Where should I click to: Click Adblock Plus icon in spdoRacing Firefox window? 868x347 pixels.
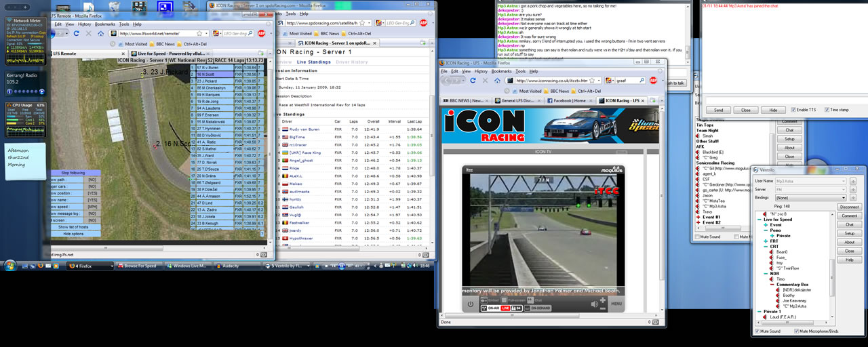(x=423, y=22)
